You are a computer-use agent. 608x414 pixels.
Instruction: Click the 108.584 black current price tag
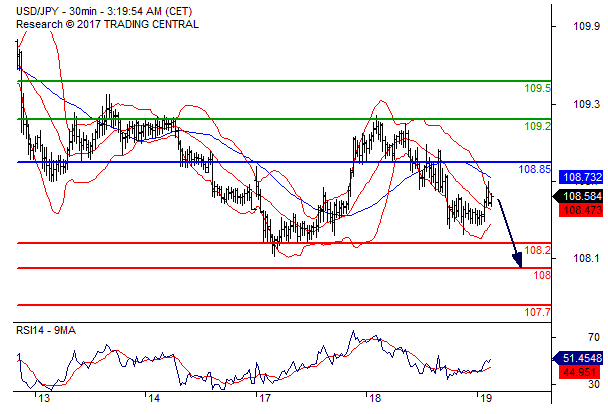578,196
